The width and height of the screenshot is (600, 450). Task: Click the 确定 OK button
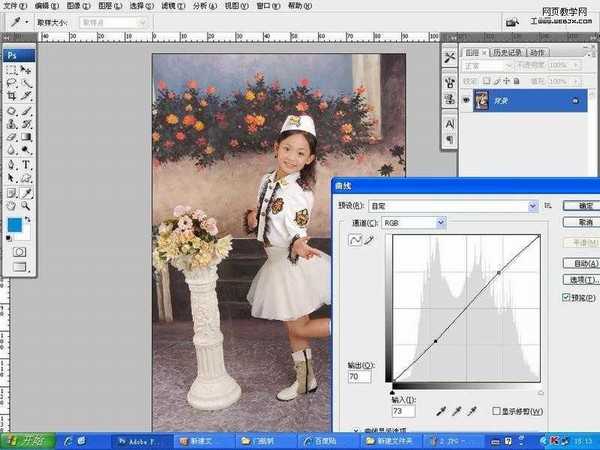tap(580, 205)
